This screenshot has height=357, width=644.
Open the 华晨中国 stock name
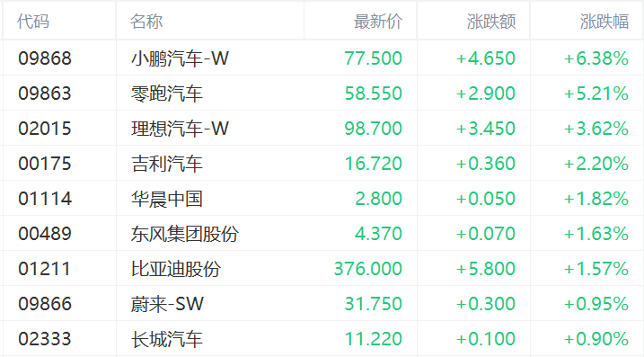pos(167,199)
